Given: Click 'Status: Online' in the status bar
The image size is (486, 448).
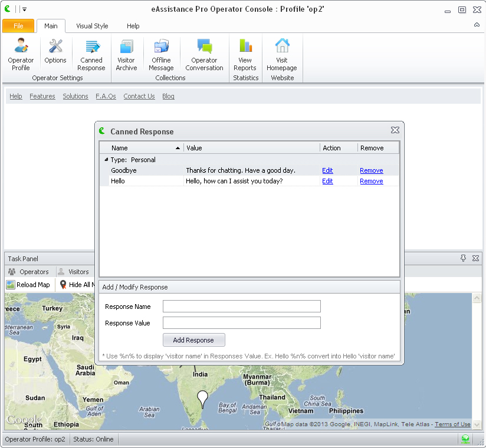Looking at the screenshot, I should click(x=93, y=439).
